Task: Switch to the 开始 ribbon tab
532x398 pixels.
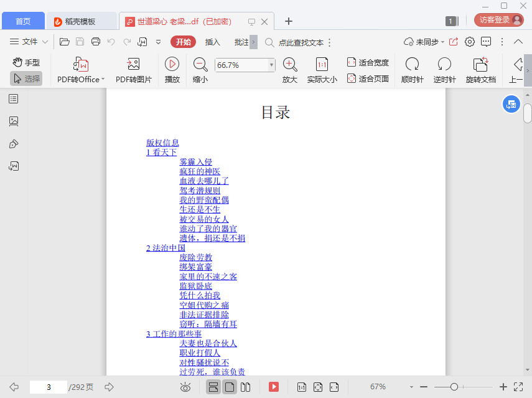Action: click(183, 42)
